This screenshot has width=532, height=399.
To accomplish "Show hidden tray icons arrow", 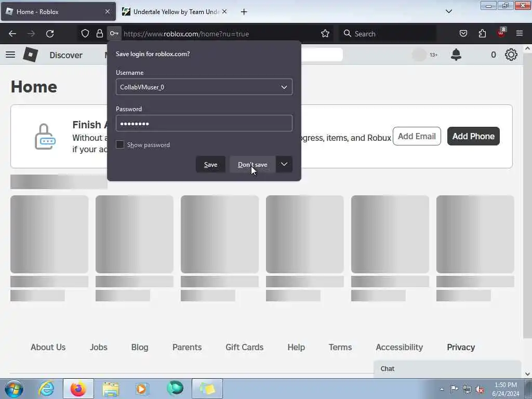I will pos(442,390).
